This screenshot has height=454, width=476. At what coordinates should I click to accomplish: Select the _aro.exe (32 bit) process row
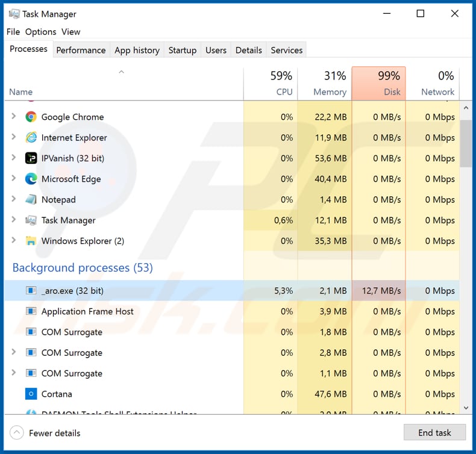[232, 291]
